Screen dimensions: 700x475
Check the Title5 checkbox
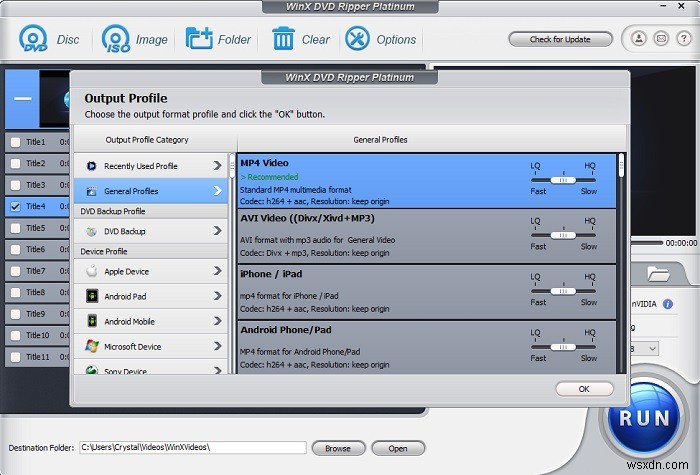(15, 228)
